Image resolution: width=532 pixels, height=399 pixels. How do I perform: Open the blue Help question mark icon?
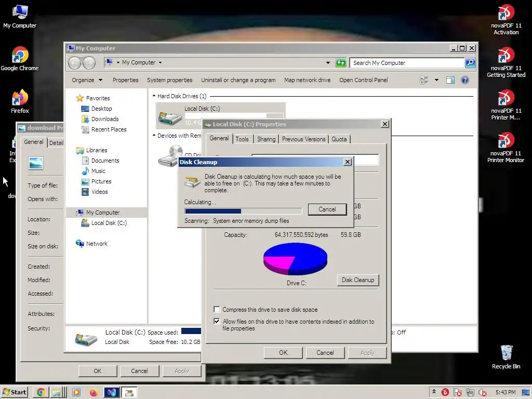pyautogui.click(x=465, y=80)
